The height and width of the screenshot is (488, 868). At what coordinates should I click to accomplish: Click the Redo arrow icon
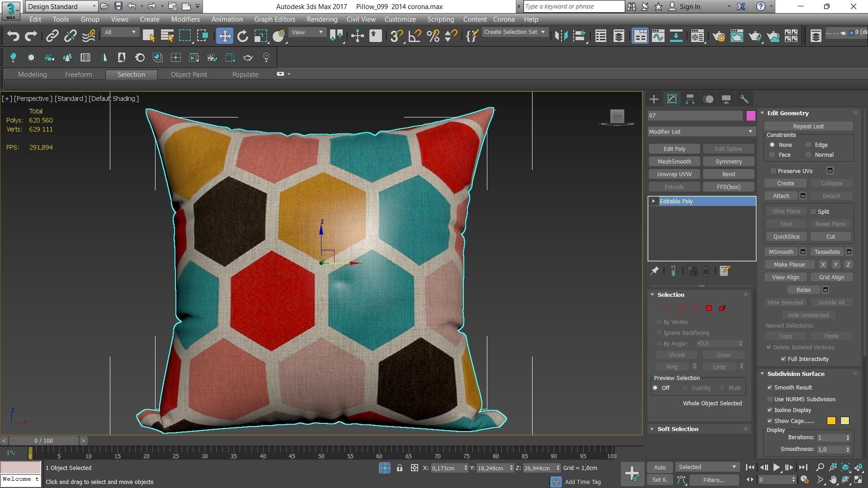tap(31, 36)
